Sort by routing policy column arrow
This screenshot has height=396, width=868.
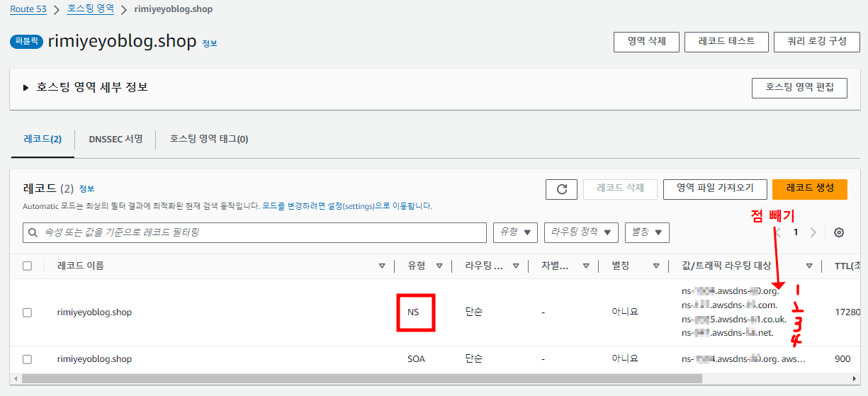click(x=516, y=266)
